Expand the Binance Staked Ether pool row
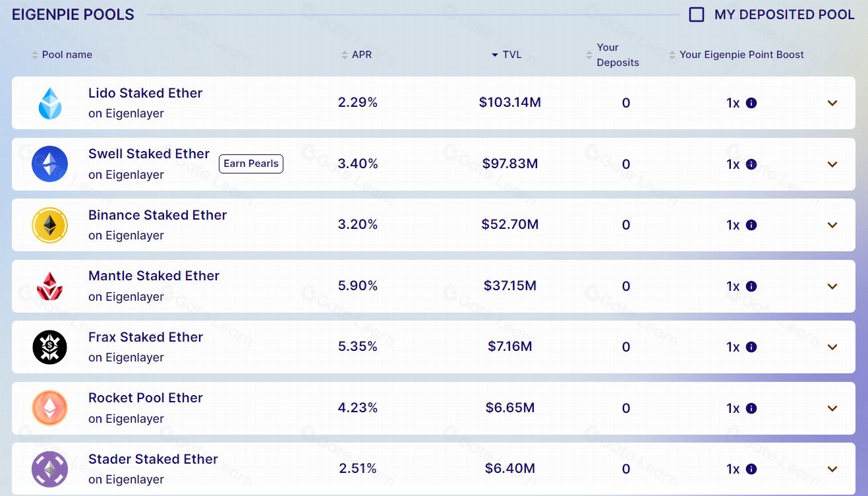 pos(832,225)
